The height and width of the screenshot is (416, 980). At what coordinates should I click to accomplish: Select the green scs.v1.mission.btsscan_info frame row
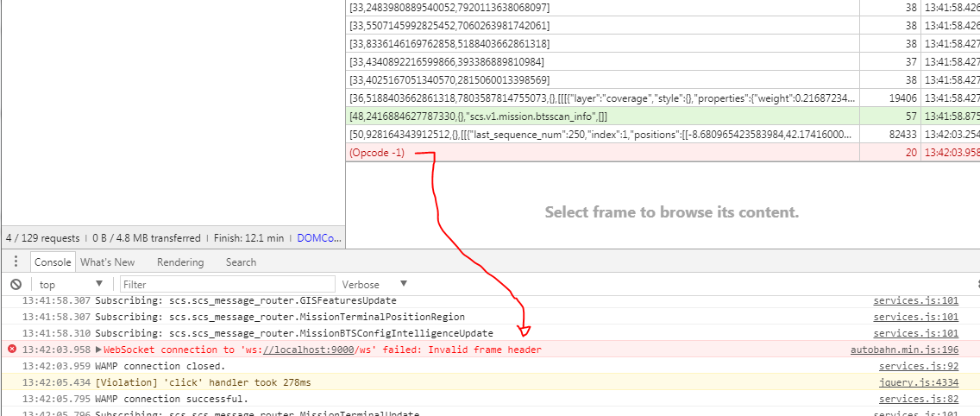663,117
